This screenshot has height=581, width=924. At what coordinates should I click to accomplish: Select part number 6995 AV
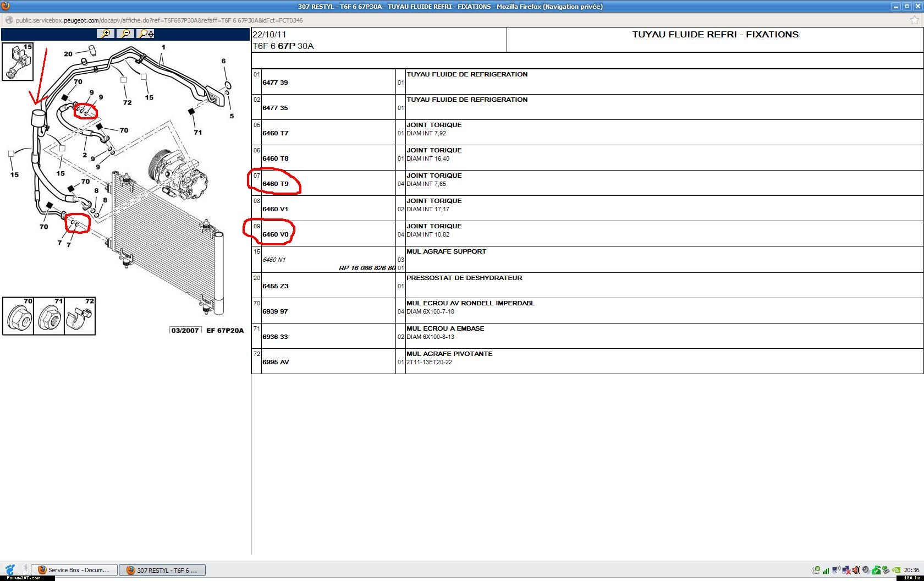(x=276, y=362)
